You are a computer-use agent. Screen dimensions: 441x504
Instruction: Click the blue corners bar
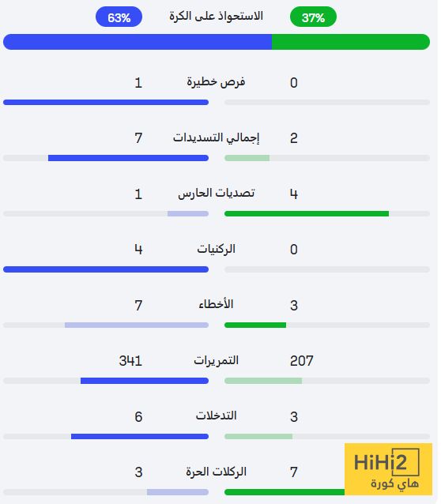click(107, 271)
